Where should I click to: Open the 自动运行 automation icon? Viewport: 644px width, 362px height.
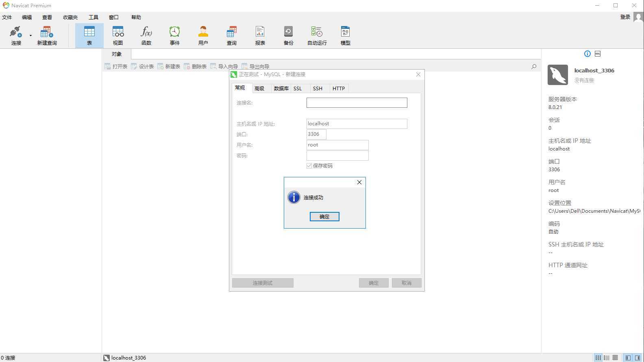click(x=317, y=35)
